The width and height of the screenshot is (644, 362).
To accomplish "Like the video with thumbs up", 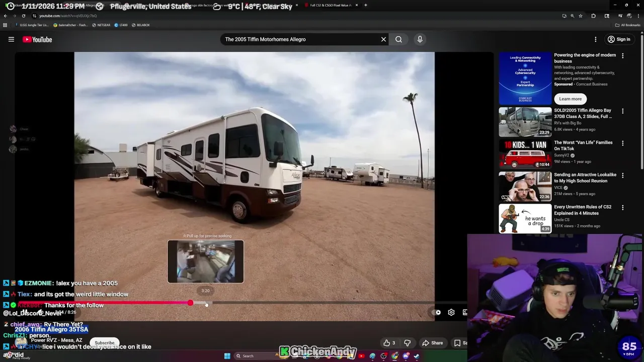I will (389, 343).
